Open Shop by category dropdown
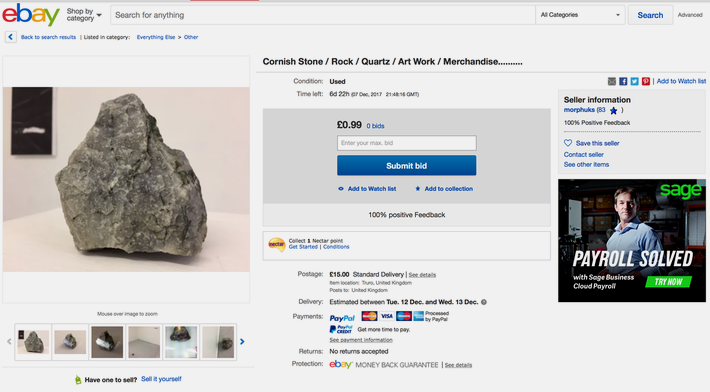The width and height of the screenshot is (710, 392). tap(84, 15)
